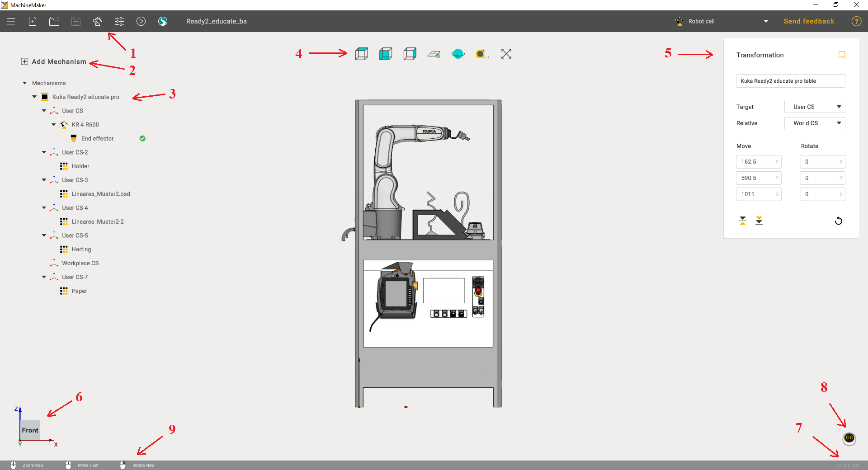Image resolution: width=868 pixels, height=470 pixels.
Task: Start the simulation play button
Action: click(x=141, y=21)
